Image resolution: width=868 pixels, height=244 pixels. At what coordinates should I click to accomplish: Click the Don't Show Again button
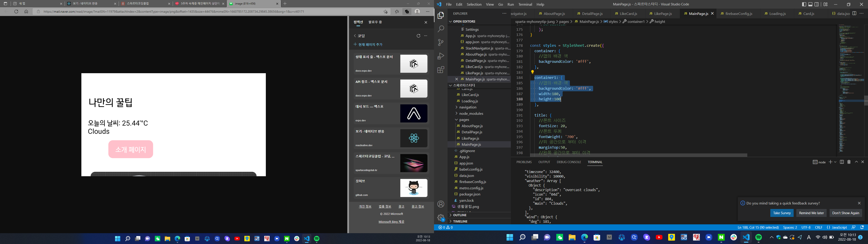(x=845, y=213)
